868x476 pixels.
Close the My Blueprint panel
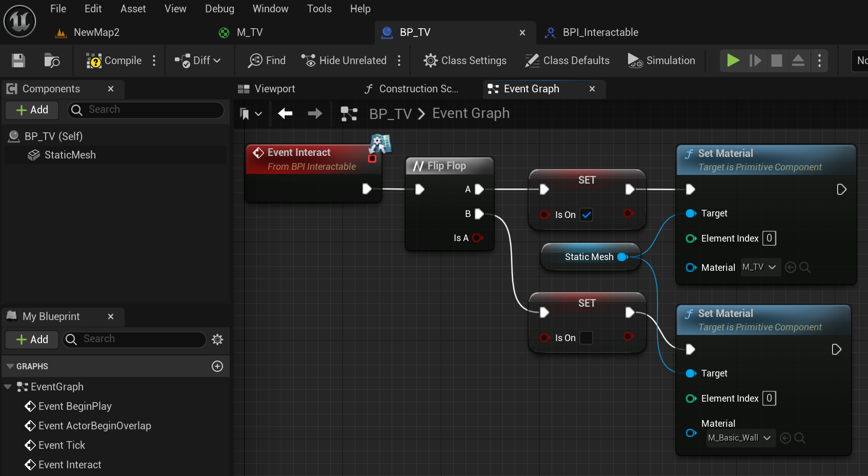pos(110,316)
